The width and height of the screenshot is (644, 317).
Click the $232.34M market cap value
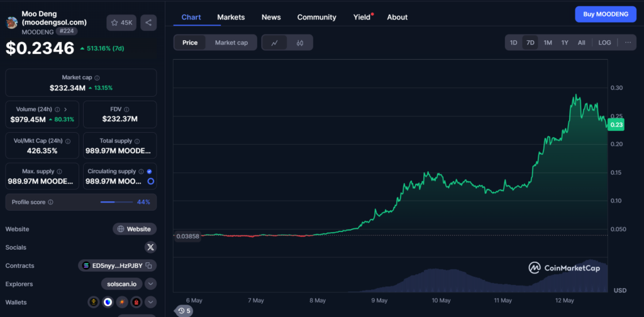(x=67, y=88)
